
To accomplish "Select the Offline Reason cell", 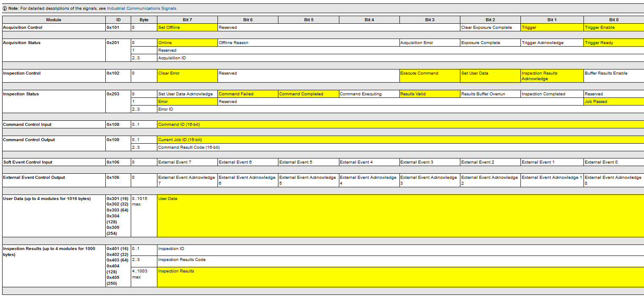I will tap(309, 43).
